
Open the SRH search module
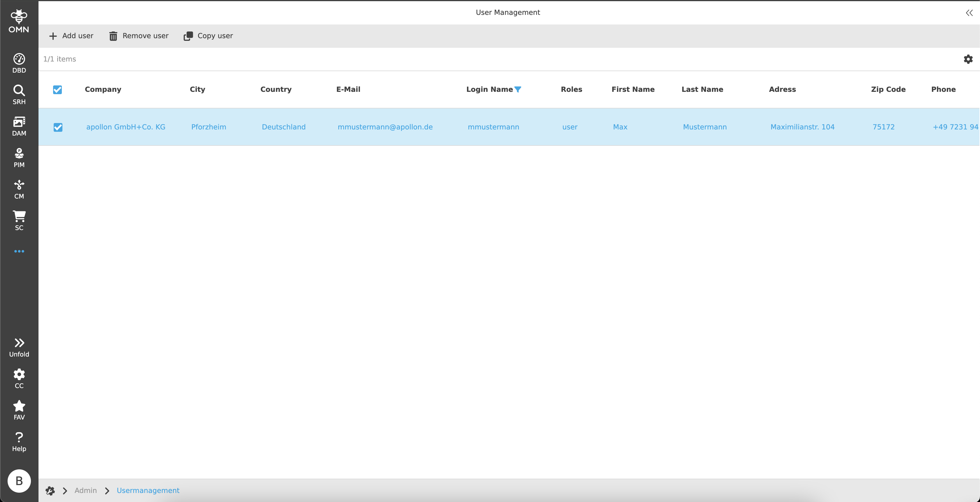point(19,95)
